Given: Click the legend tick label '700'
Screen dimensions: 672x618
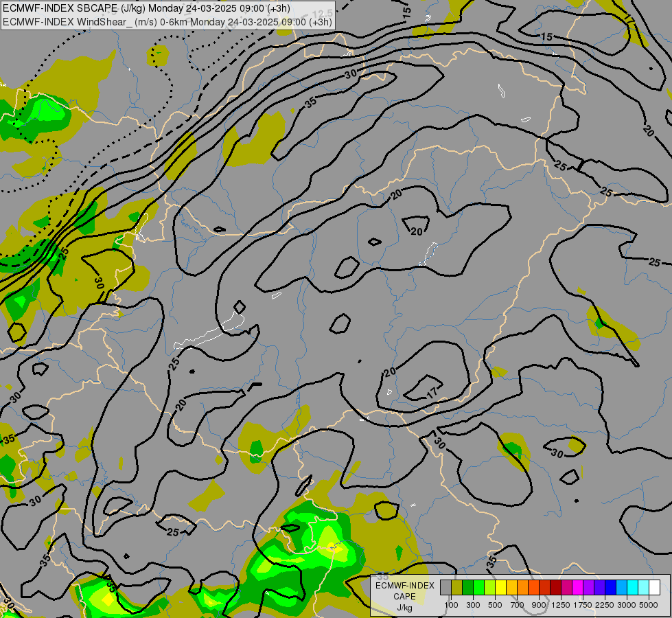Looking at the screenshot, I should point(518,605).
